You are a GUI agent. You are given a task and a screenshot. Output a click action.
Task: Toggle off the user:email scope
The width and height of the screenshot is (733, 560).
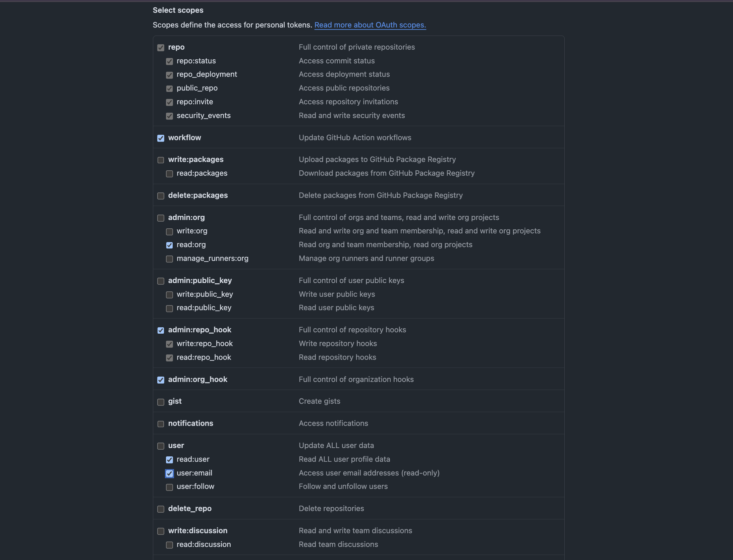click(169, 473)
